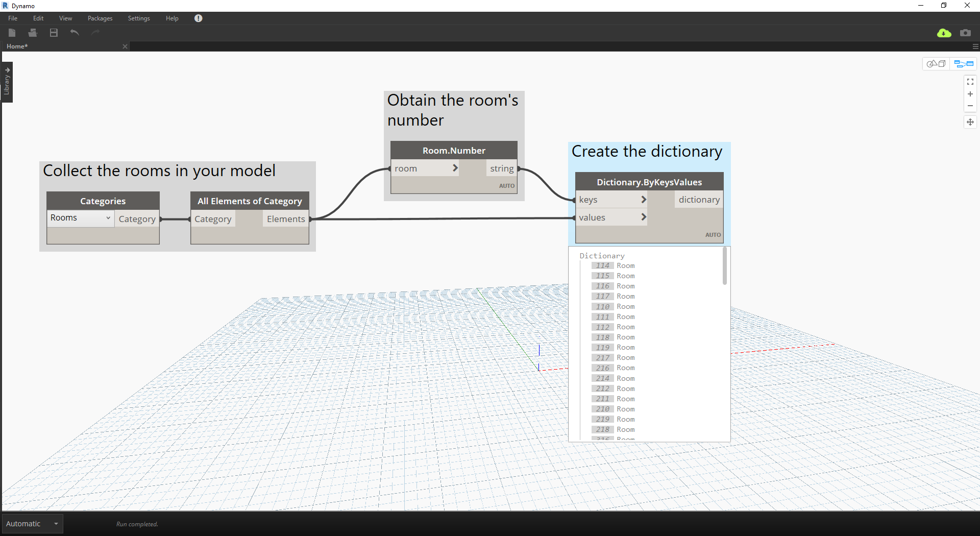
Task: Switch to graph view navigation
Action: 964,64
